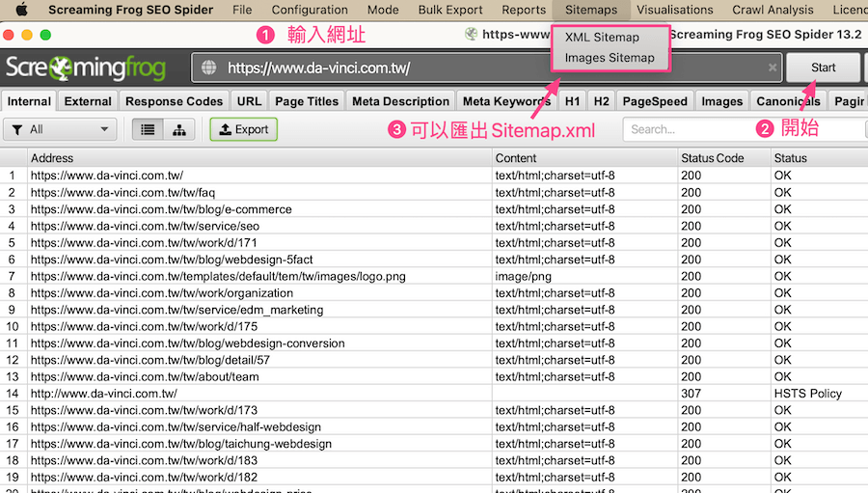Screen dimensions: 868x493
Task: Select row https://www.da-vinci.com.tw/tw/faq
Action: pos(434,192)
